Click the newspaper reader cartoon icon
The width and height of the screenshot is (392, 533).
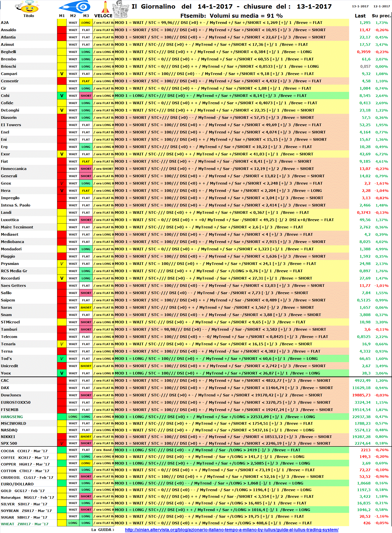click(x=121, y=9)
